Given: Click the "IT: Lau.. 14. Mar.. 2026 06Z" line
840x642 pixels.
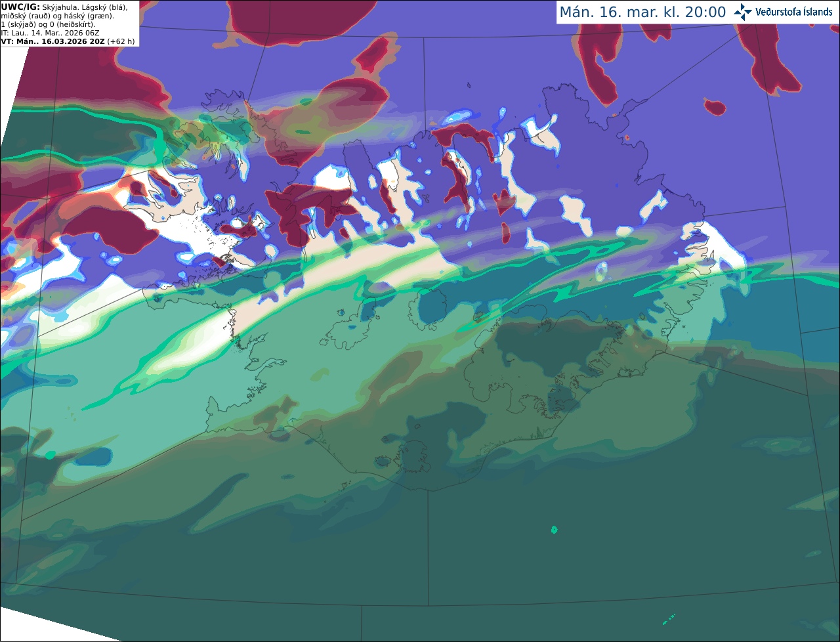Looking at the screenshot, I should (x=50, y=33).
